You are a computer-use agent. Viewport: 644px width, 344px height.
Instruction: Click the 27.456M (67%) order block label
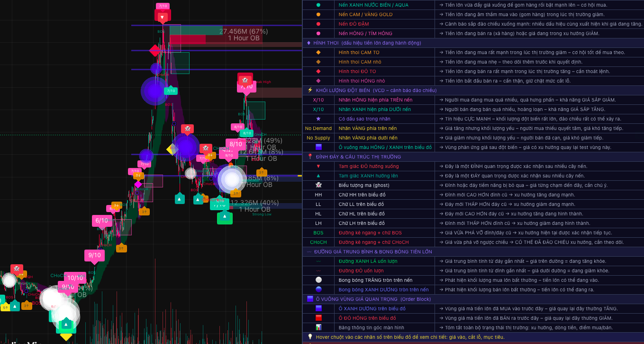(244, 31)
